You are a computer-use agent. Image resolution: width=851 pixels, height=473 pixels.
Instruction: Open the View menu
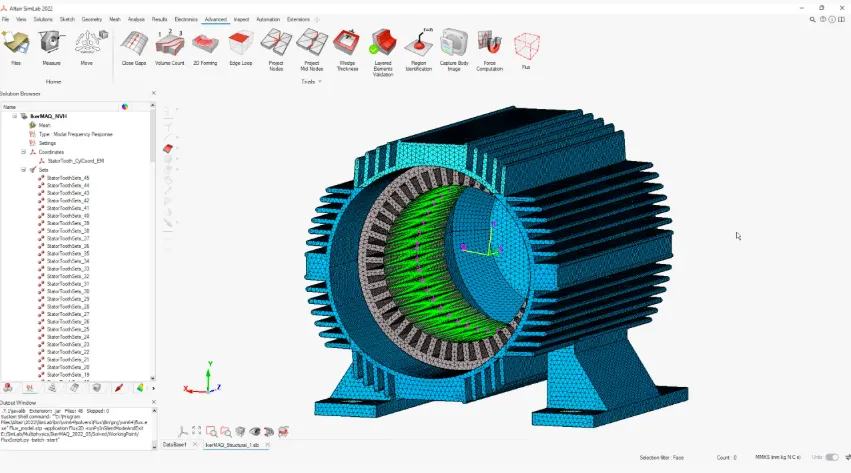click(21, 20)
